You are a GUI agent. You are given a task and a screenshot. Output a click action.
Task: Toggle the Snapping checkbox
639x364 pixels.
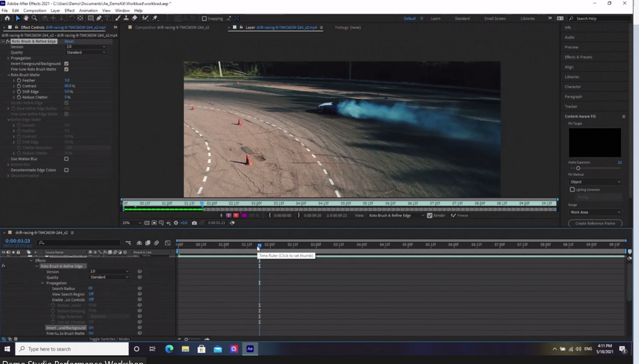click(x=205, y=18)
